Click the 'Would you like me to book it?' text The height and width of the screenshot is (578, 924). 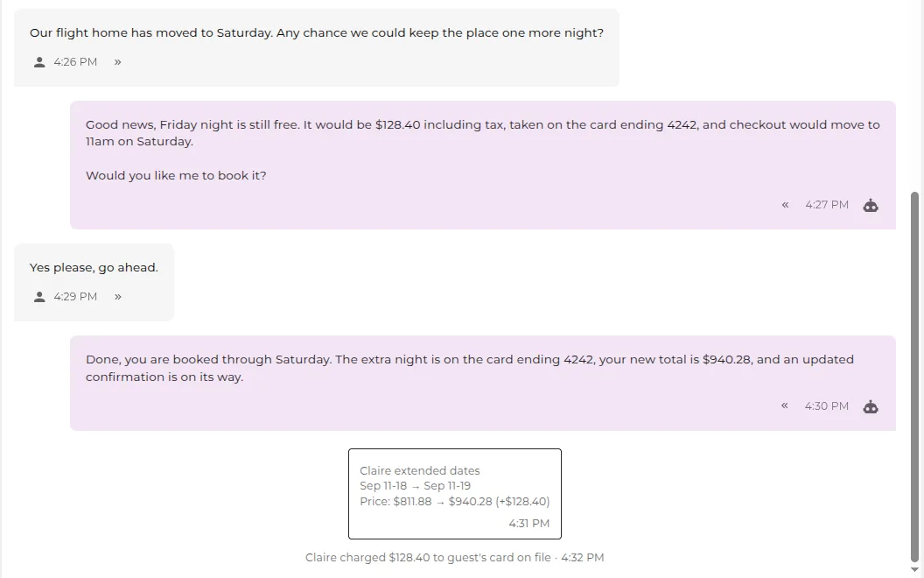(x=176, y=175)
